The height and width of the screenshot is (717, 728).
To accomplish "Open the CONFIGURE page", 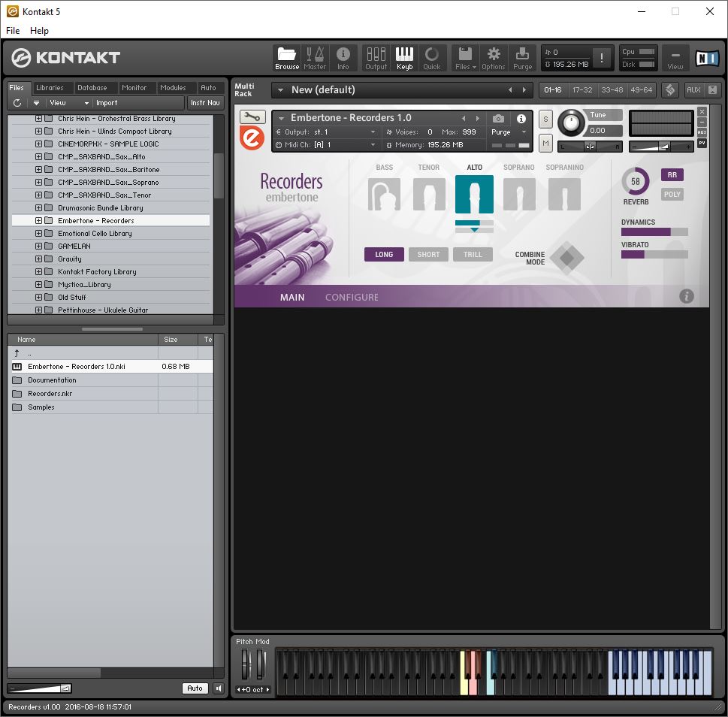I will coord(352,297).
